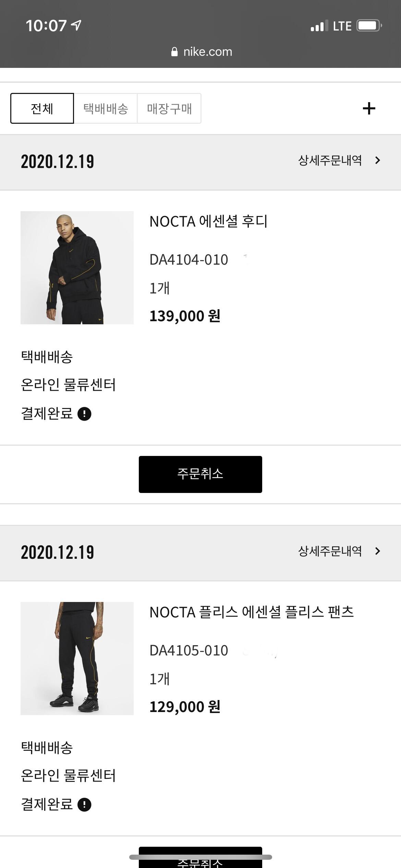The image size is (401, 868).
Task: Open the NOCTA fleece pants product thumbnail
Action: coord(77,659)
